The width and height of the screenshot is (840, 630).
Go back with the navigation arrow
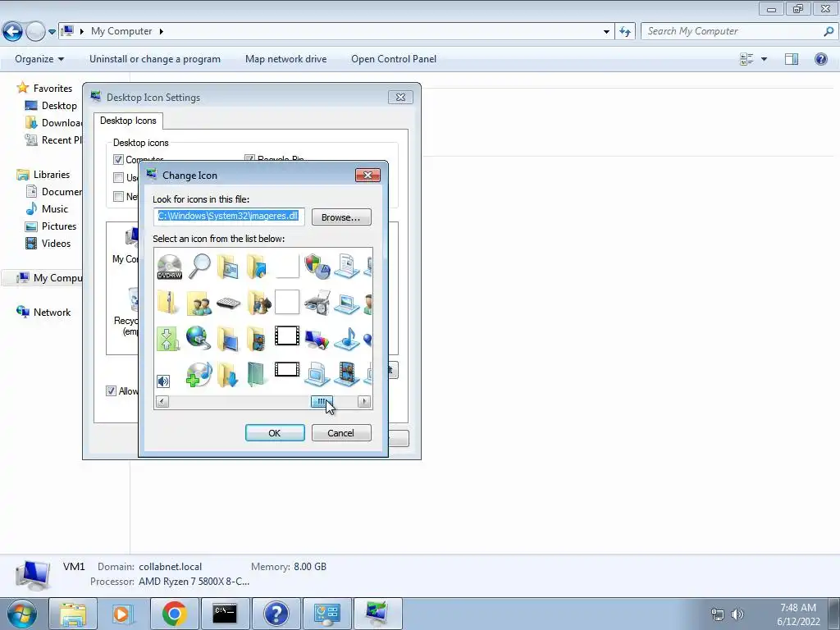pos(12,32)
